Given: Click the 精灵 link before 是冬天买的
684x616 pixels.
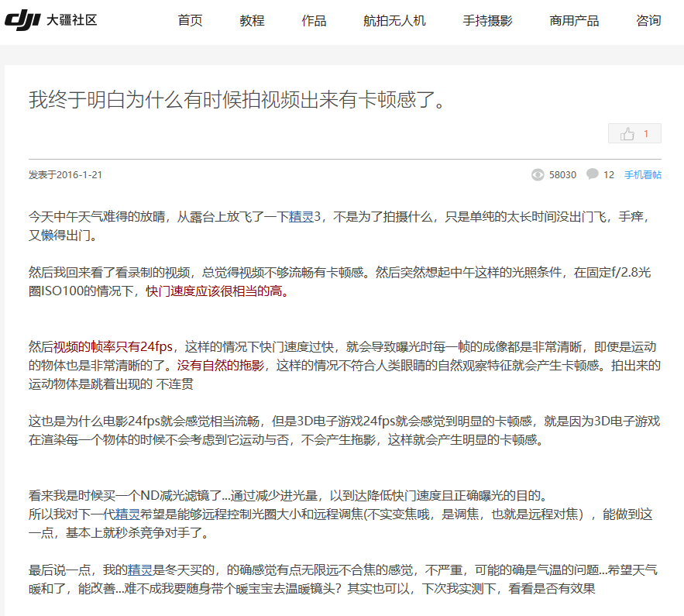Looking at the screenshot, I should [140, 570].
